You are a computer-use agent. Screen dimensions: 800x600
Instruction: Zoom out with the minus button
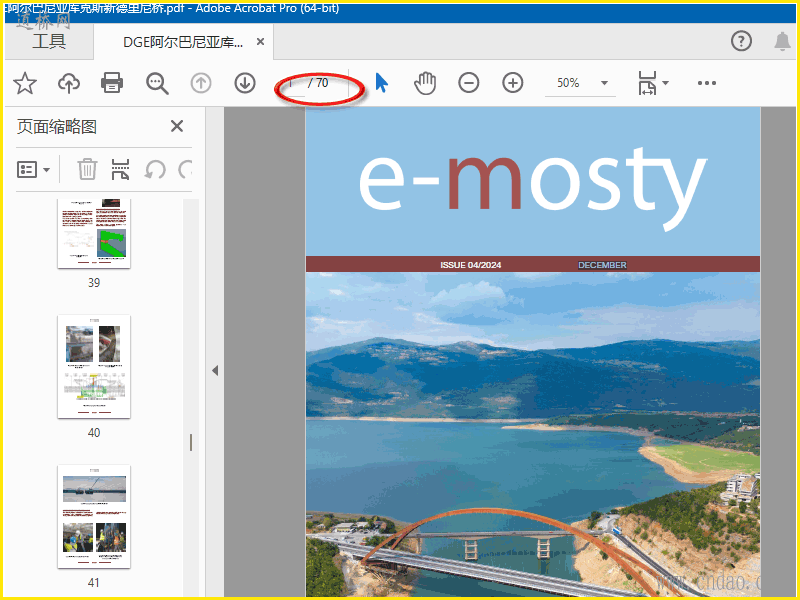[x=469, y=83]
